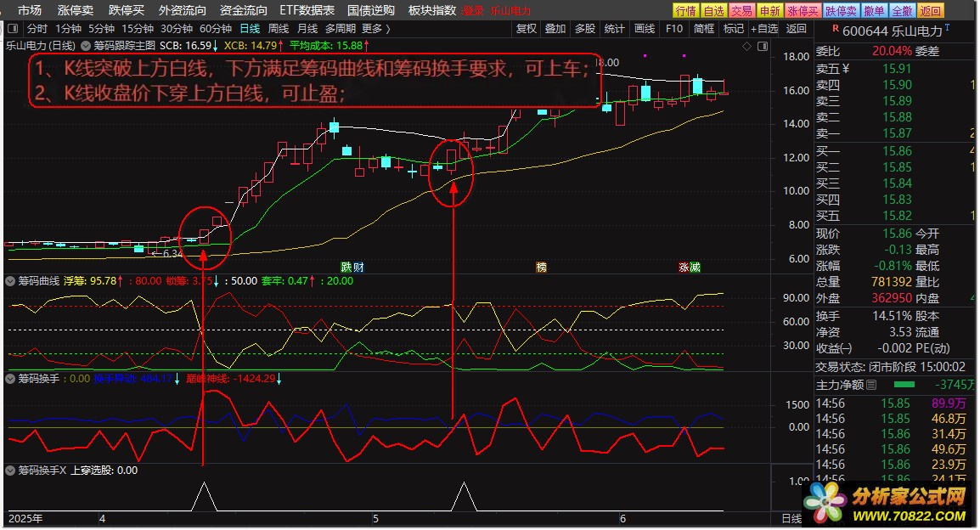
Task: Click the red R badge beside 600644
Action: click(x=836, y=29)
